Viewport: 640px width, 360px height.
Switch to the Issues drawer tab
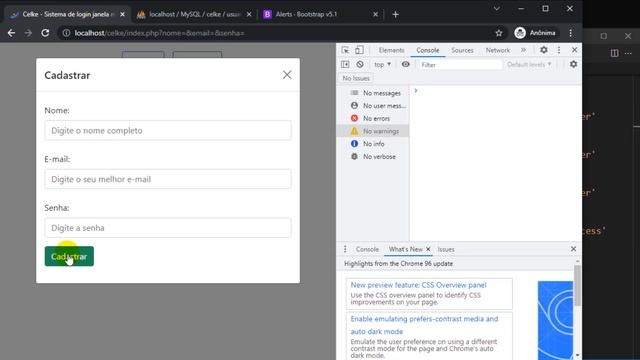tap(446, 249)
